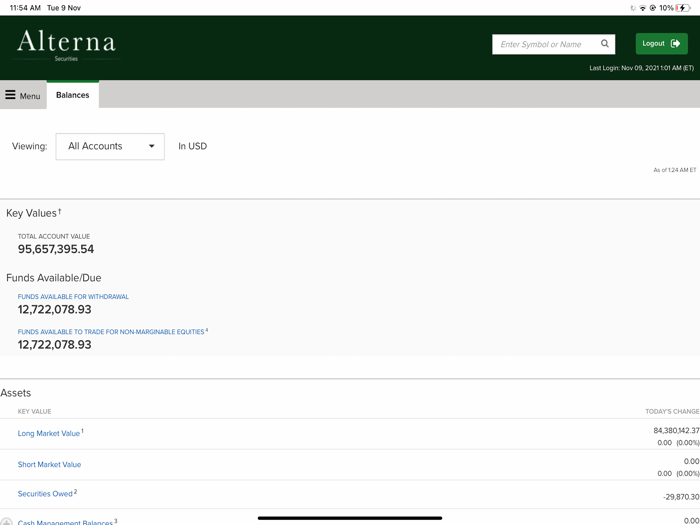
Task: Click the Alterna Securities logo
Action: click(x=66, y=45)
